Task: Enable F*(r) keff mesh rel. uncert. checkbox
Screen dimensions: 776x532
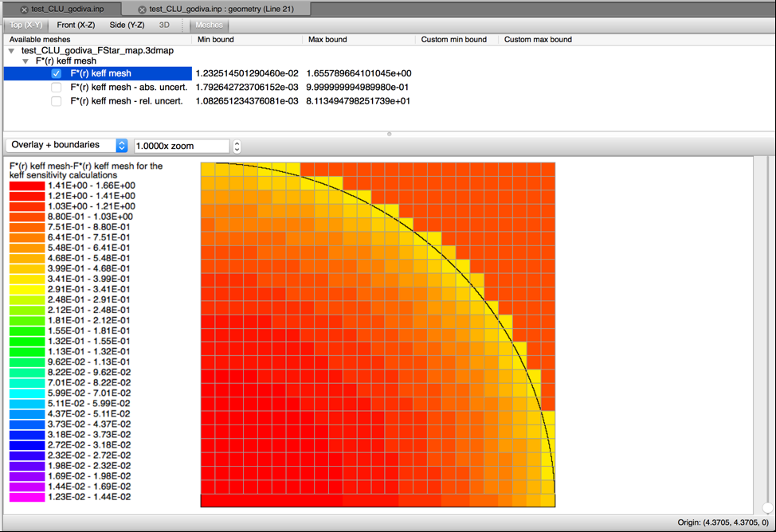Action: click(x=57, y=101)
